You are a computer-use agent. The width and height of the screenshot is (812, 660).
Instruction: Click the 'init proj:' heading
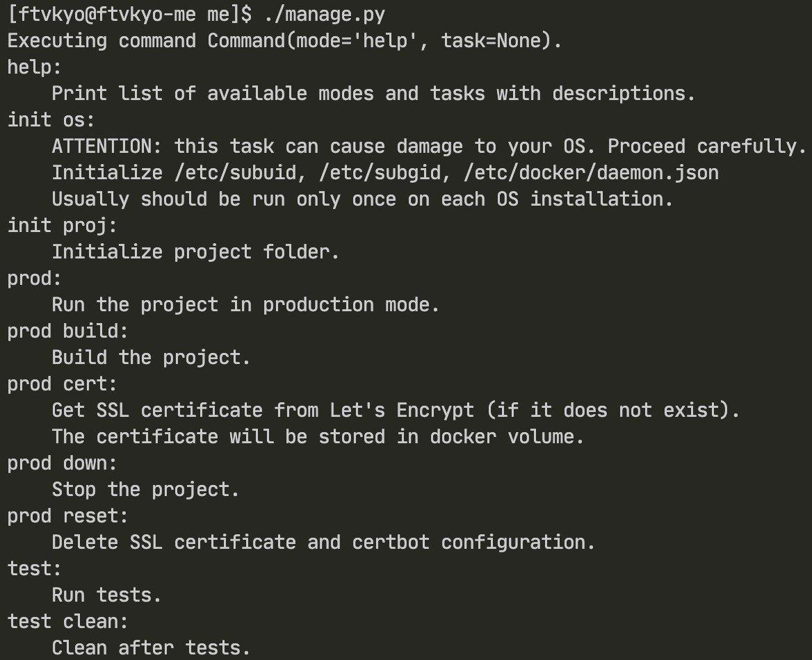coord(62,226)
